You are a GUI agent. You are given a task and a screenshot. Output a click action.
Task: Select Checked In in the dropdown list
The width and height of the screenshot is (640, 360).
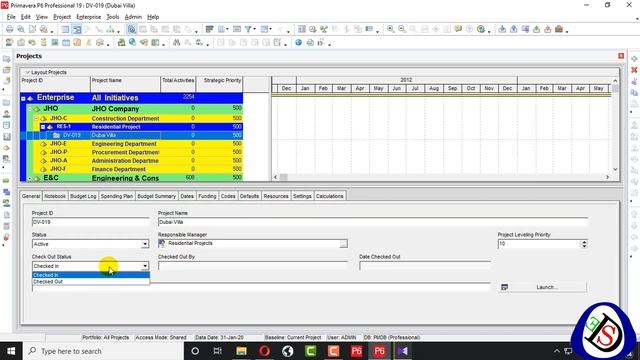pyautogui.click(x=91, y=275)
